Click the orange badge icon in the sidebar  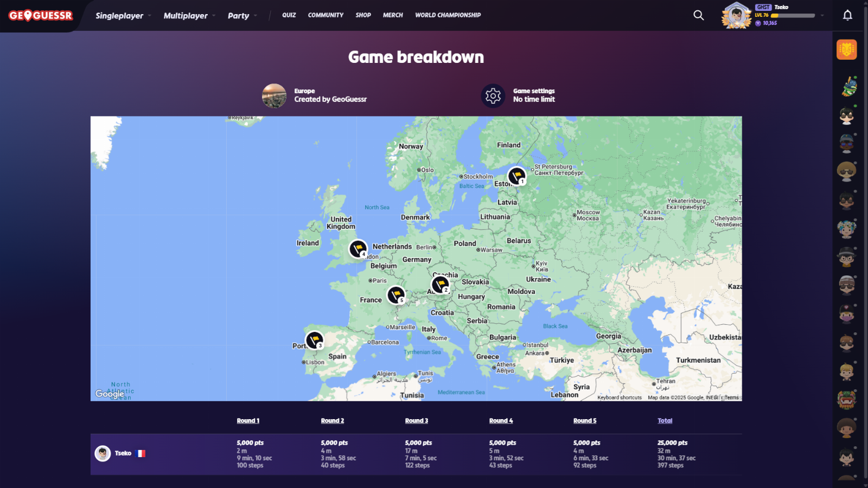pos(846,50)
